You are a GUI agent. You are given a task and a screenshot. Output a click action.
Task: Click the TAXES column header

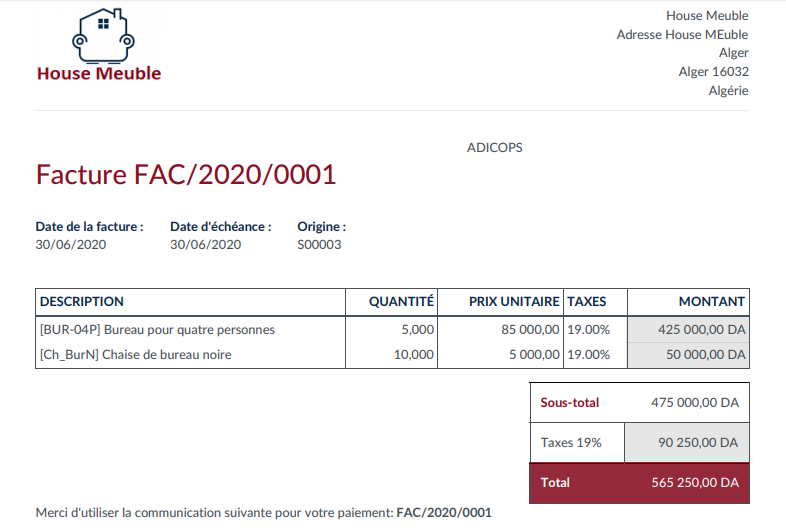[587, 301]
